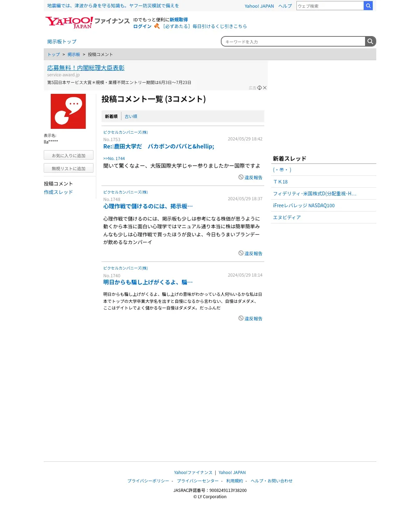The height and width of the screenshot is (508, 420).
Task: Open post title 心理作戦で儲けるのには、掲示板…
Action: click(148, 207)
